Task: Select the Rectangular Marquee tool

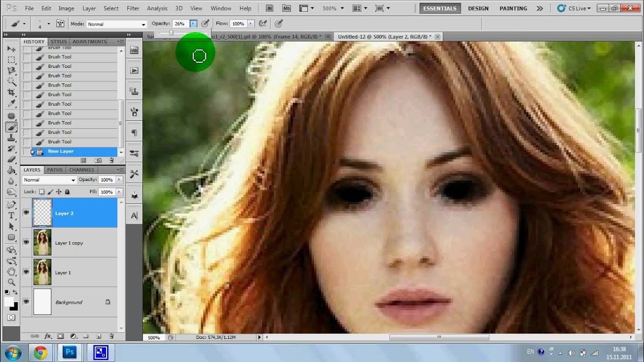Action: coord(11,60)
